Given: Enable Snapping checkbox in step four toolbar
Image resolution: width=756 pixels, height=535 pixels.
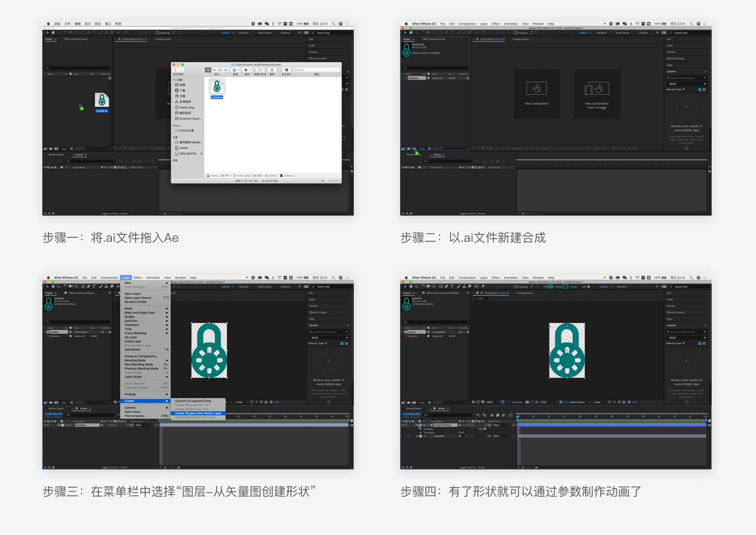Looking at the screenshot, I should (x=515, y=287).
